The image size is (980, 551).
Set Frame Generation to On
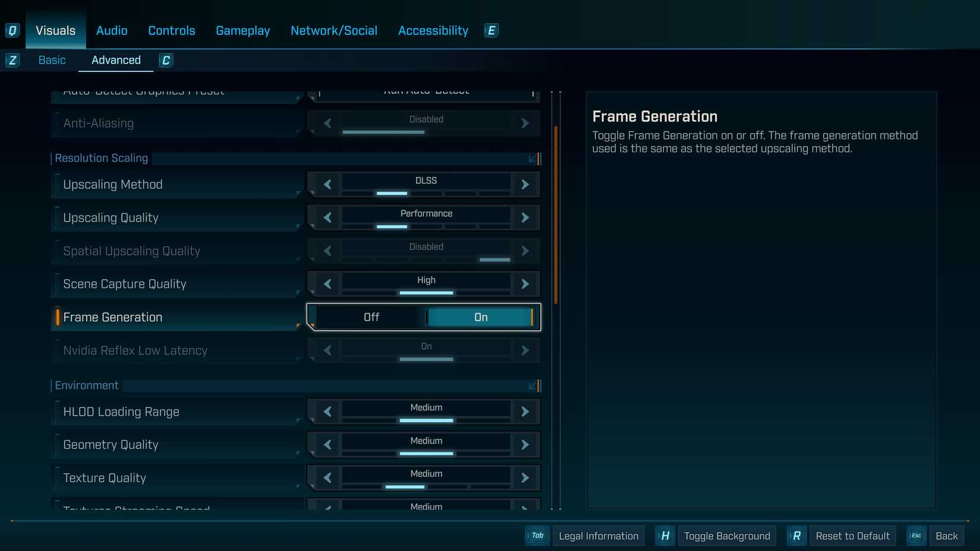point(480,317)
